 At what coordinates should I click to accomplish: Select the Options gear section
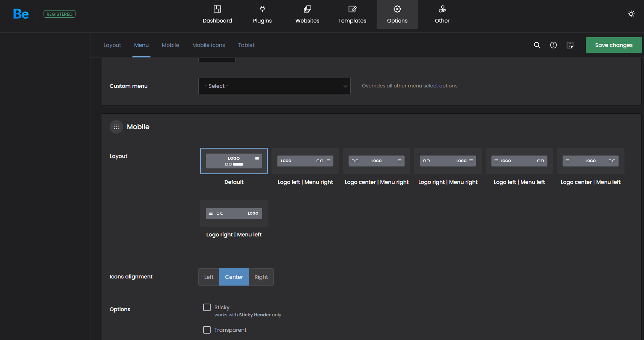pos(397,14)
